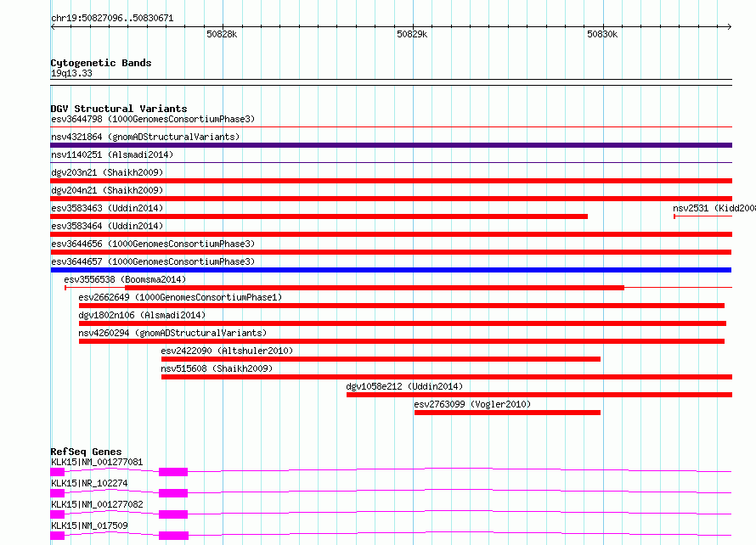Select the Cytogenetic Bands track title
This screenshot has width=756, height=545.
coord(101,63)
